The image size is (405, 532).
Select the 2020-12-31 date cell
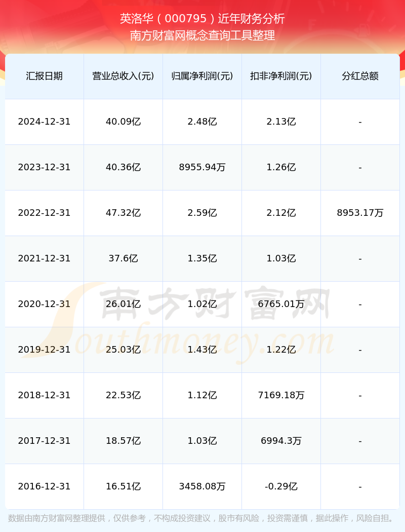[x=45, y=304]
